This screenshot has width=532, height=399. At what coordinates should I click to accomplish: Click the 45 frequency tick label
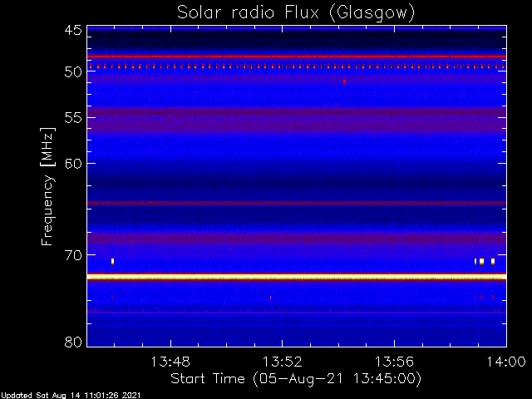click(73, 30)
